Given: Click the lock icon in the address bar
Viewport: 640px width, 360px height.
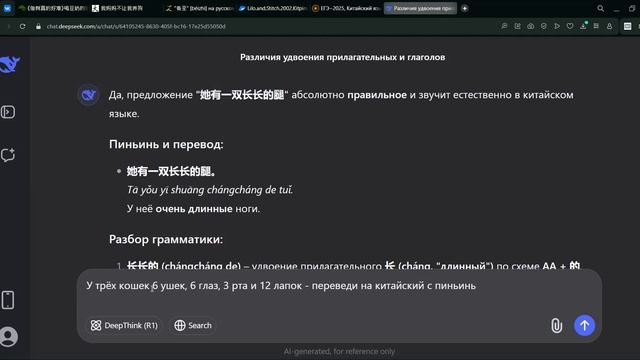Looking at the screenshot, I should point(38,26).
